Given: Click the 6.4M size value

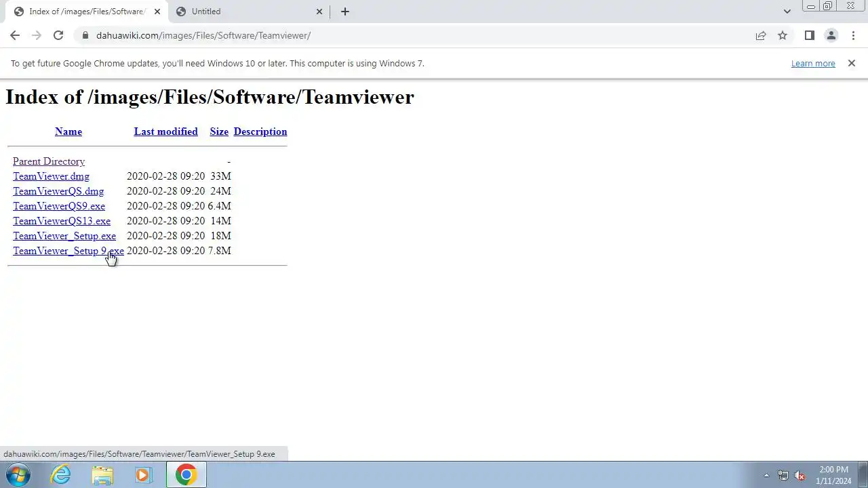Looking at the screenshot, I should click(x=219, y=206).
